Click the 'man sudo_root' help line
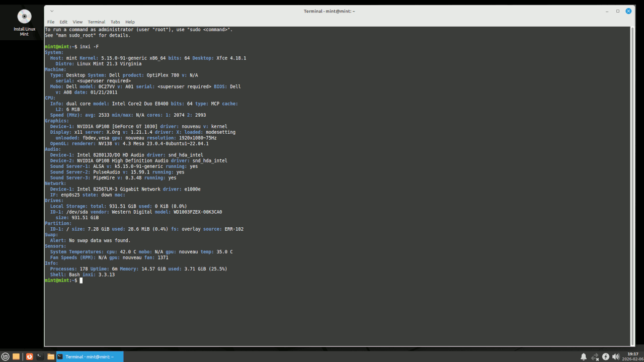The height and width of the screenshot is (362, 644). click(88, 35)
